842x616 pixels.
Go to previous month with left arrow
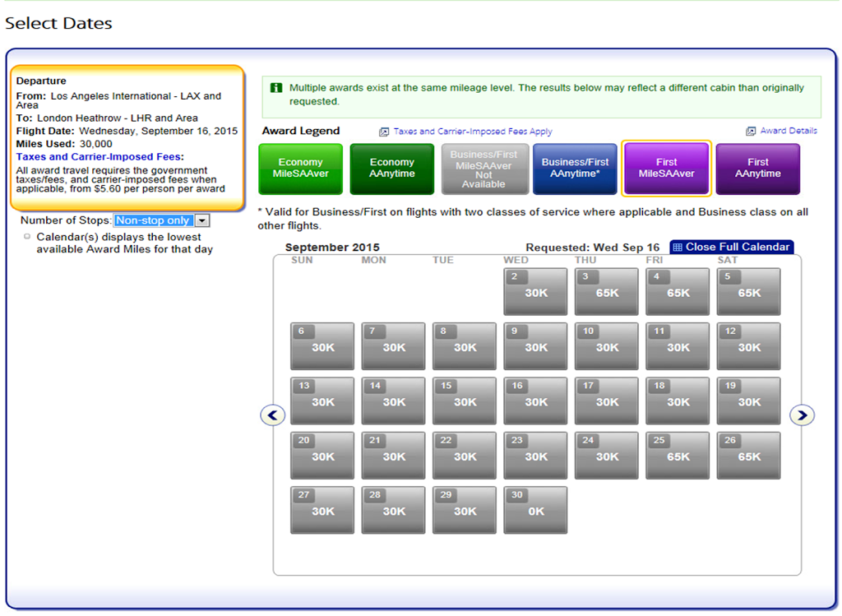[273, 415]
